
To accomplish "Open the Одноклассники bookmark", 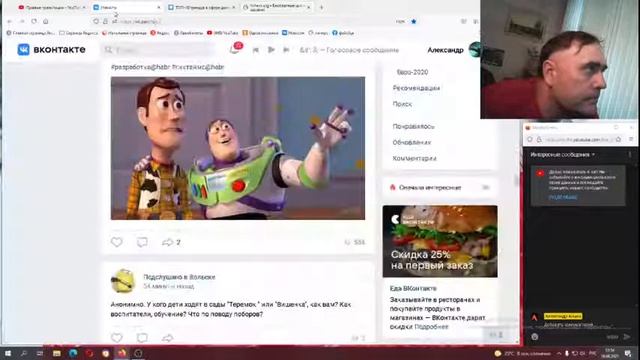I will click(260, 33).
